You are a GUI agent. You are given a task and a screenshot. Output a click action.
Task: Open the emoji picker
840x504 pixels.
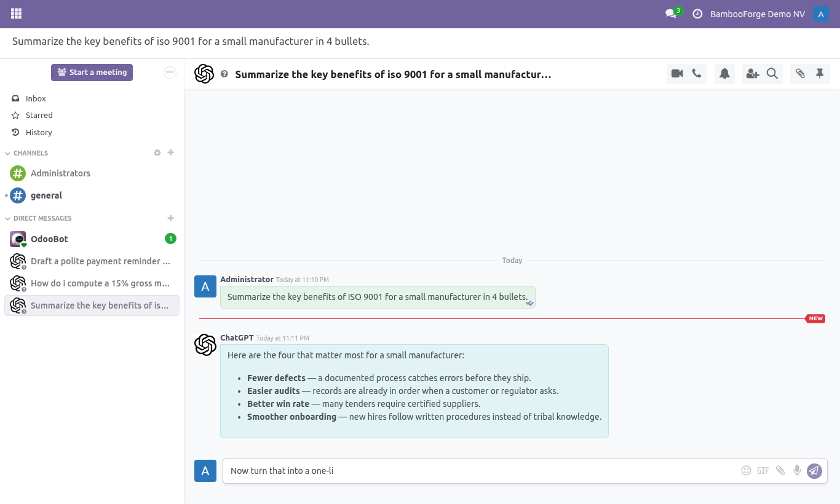(747, 471)
